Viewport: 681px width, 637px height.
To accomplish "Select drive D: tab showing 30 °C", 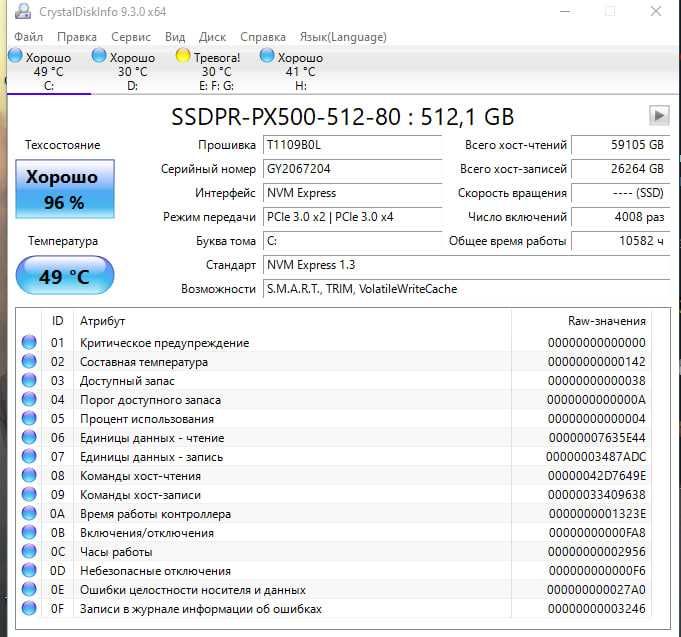I will point(132,70).
